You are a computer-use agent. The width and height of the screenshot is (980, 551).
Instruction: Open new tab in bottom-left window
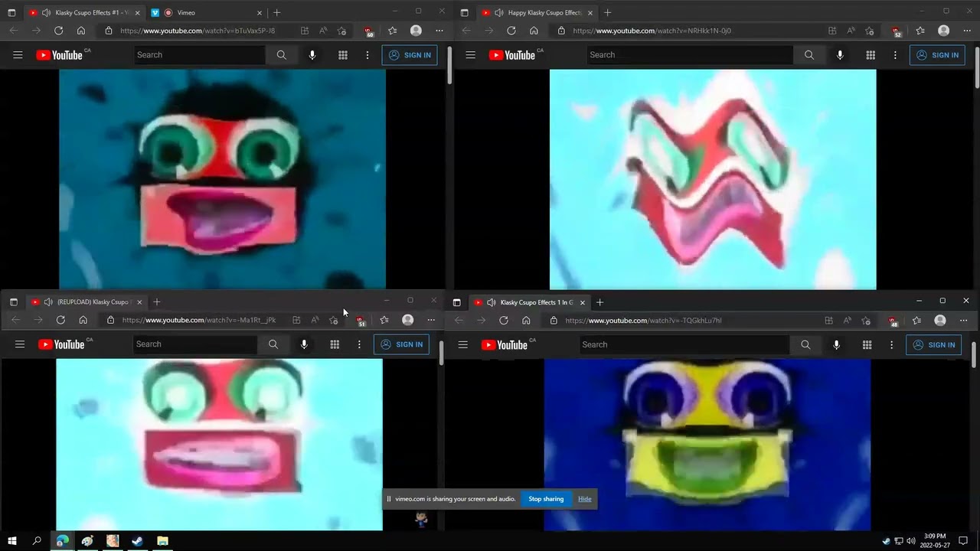(x=156, y=302)
